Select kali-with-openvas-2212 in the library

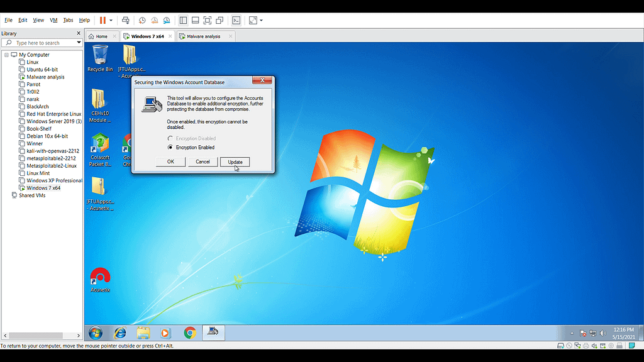click(x=53, y=151)
